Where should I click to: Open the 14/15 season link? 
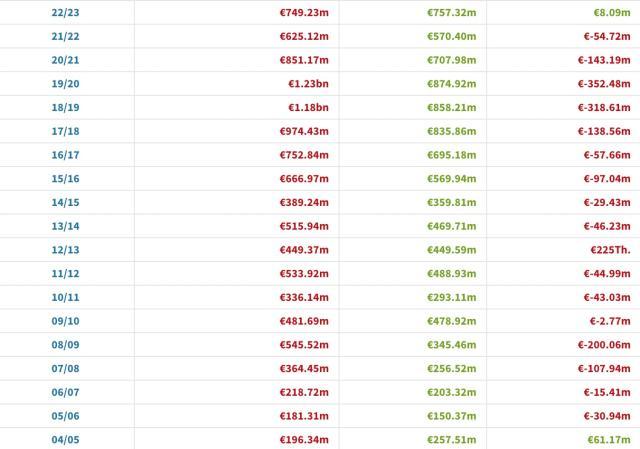coord(65,203)
